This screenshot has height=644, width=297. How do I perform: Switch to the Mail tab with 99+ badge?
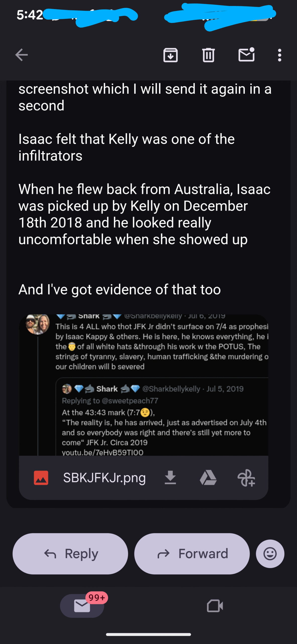coord(82,606)
